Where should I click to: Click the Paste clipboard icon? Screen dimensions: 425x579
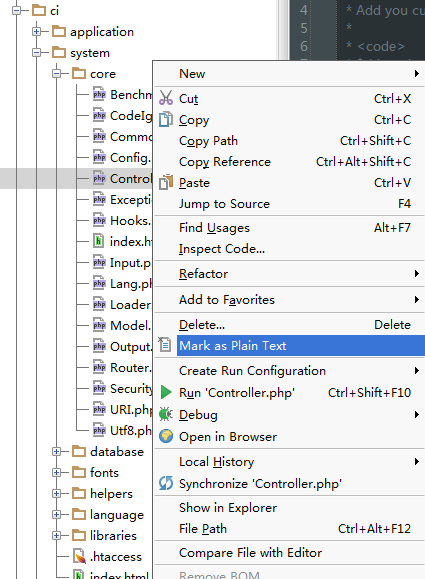tap(166, 182)
